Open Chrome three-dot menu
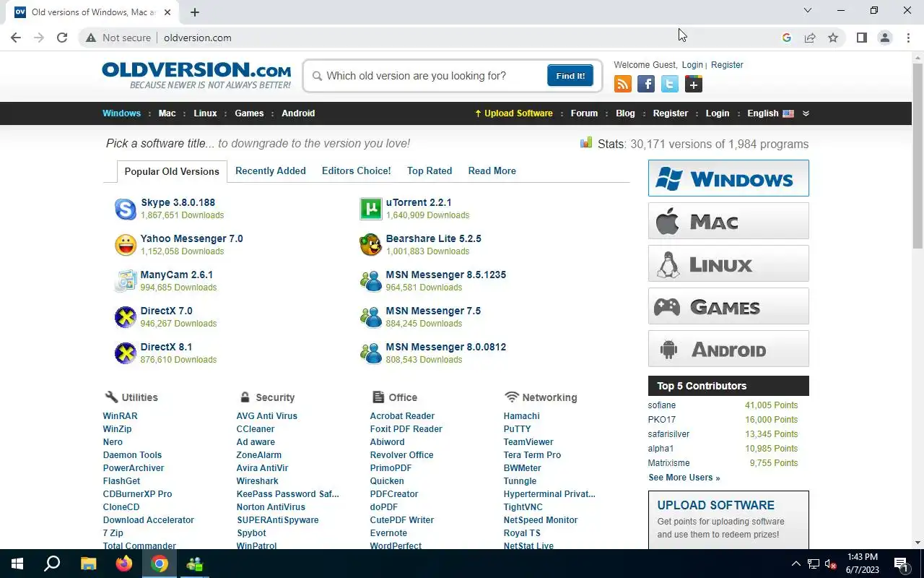Viewport: 924px width, 578px height. (x=908, y=38)
